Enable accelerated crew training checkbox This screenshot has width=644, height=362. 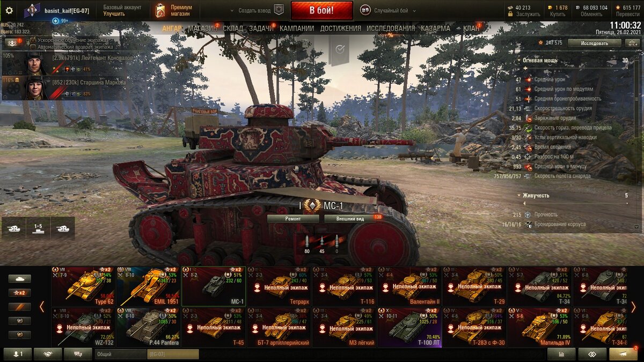pyautogui.click(x=33, y=40)
